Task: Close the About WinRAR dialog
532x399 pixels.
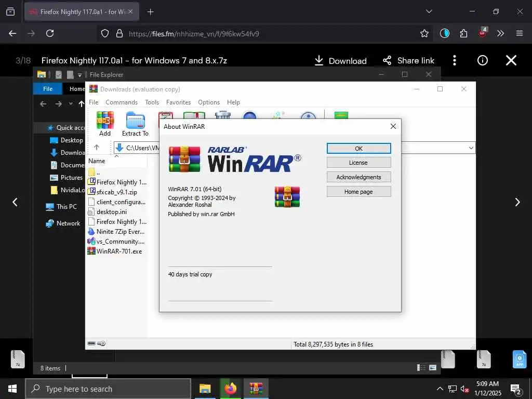Action: pos(393,126)
